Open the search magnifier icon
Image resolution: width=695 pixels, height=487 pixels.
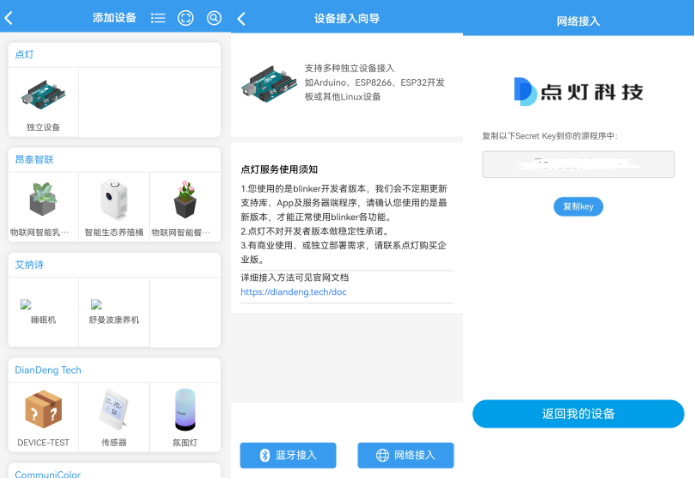(x=214, y=18)
